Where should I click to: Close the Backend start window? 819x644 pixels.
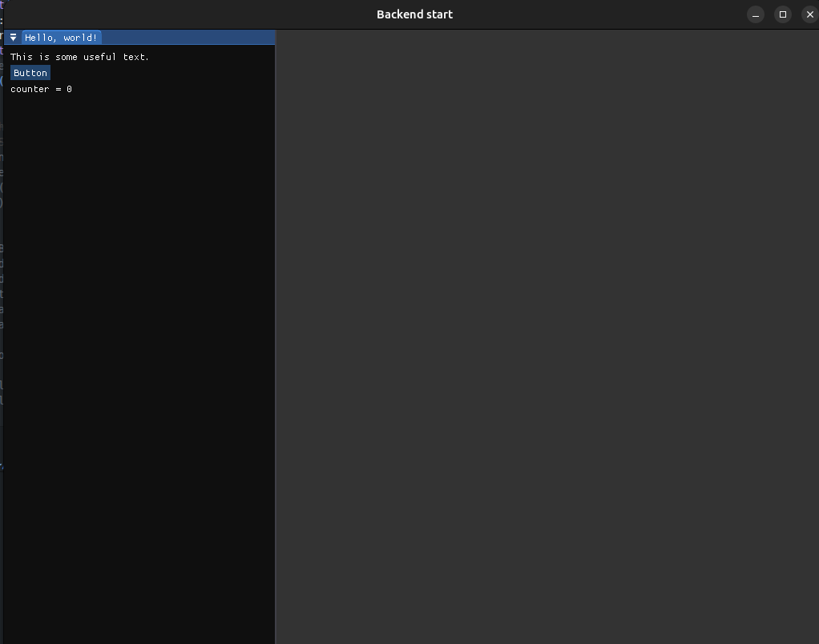[809, 14]
